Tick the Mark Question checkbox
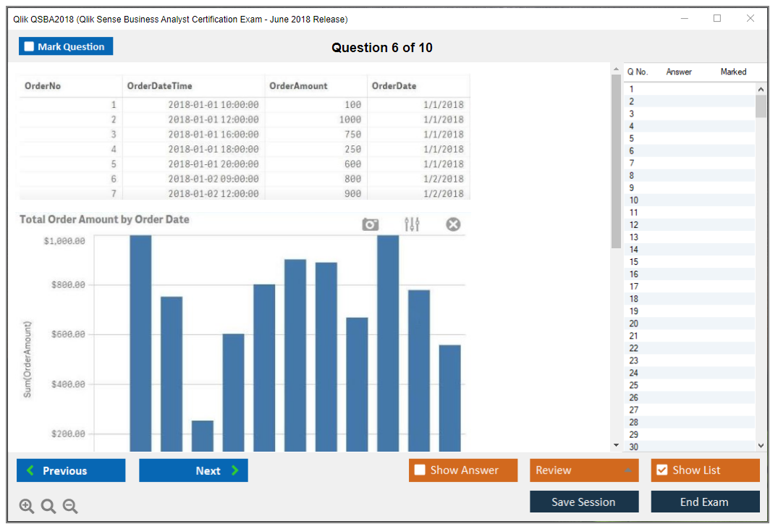Image resolution: width=778 pixels, height=532 pixels. point(29,47)
